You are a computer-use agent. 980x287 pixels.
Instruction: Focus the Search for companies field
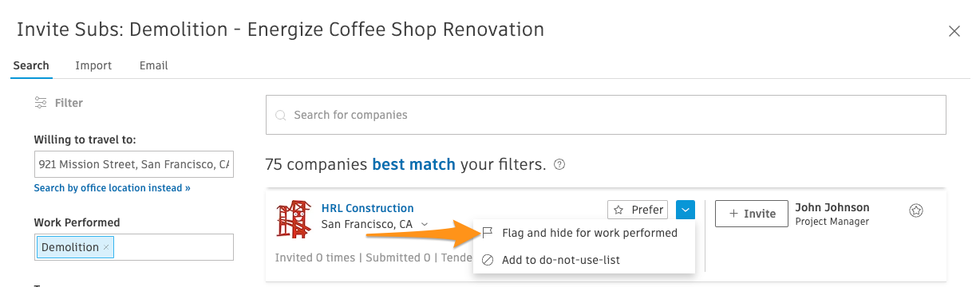606,115
